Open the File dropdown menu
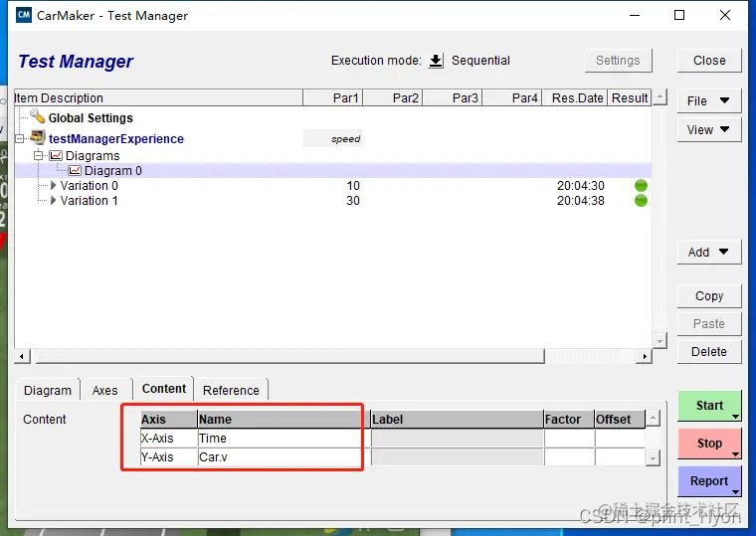The width and height of the screenshot is (756, 536). coord(708,100)
